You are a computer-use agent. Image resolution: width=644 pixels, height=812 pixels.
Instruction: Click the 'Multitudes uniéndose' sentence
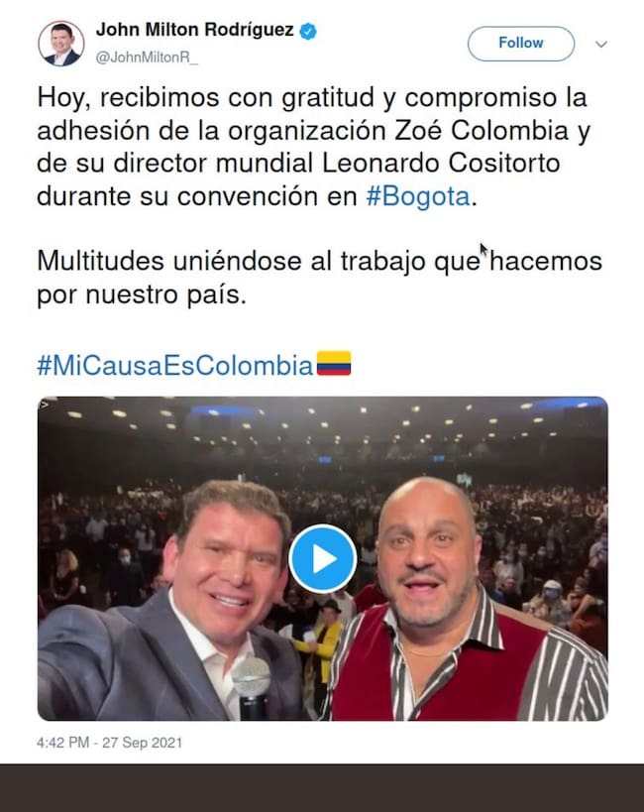319,278
